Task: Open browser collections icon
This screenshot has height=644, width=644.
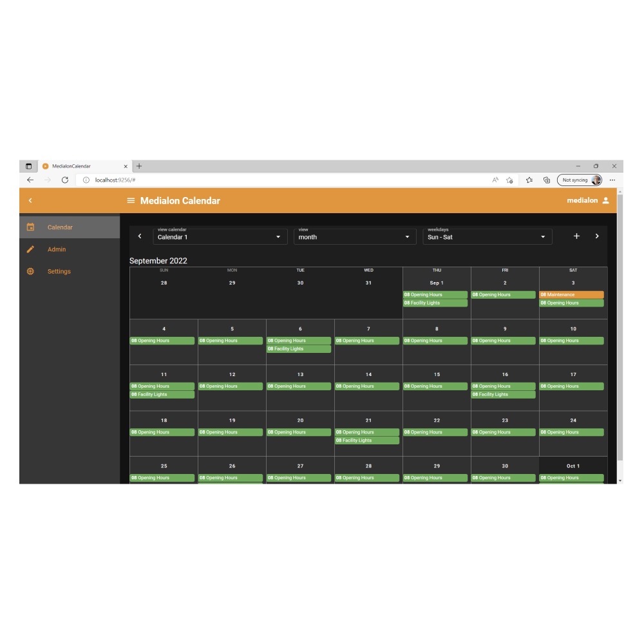Action: click(x=547, y=180)
